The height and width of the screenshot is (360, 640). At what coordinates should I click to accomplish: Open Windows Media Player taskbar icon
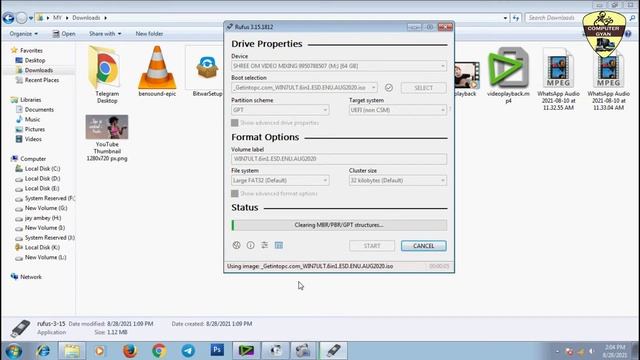100,351
